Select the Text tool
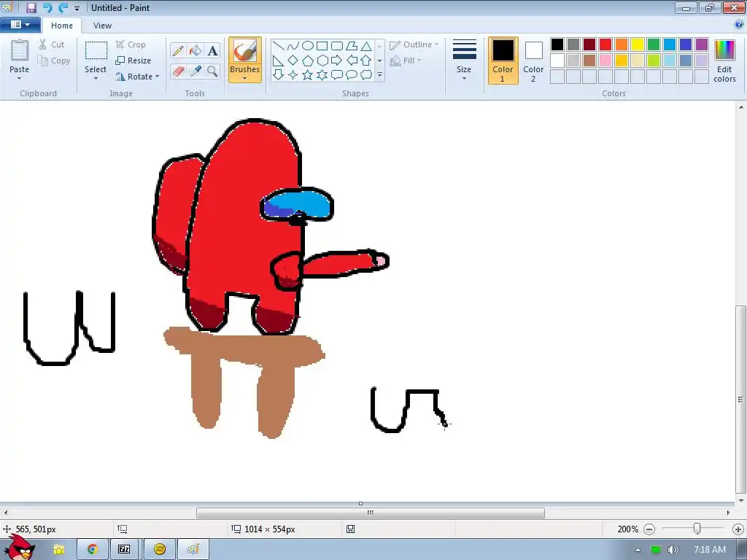This screenshot has width=747, height=560. (212, 50)
